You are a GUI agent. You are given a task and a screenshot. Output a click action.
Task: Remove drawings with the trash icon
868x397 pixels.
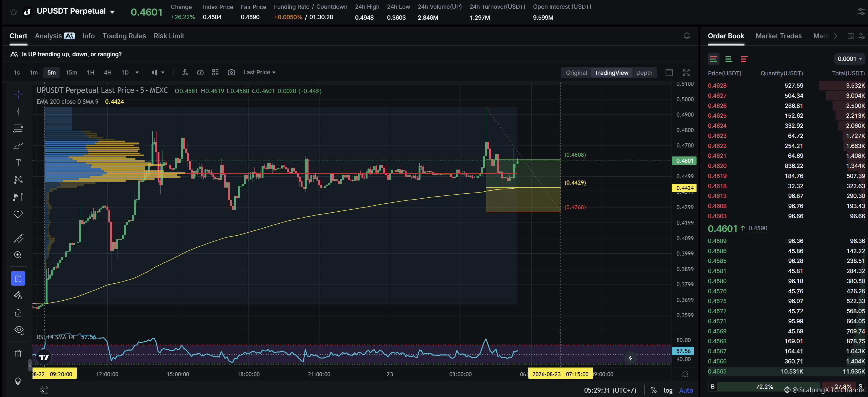coord(18,354)
